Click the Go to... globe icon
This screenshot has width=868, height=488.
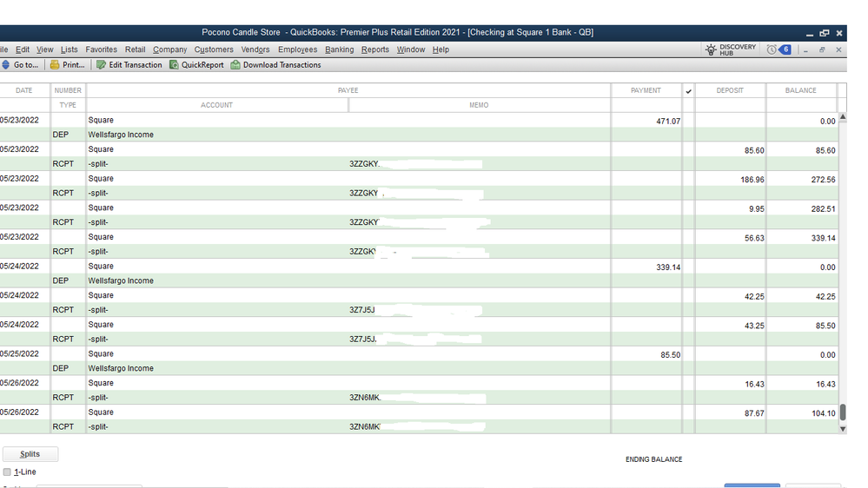tap(6, 65)
